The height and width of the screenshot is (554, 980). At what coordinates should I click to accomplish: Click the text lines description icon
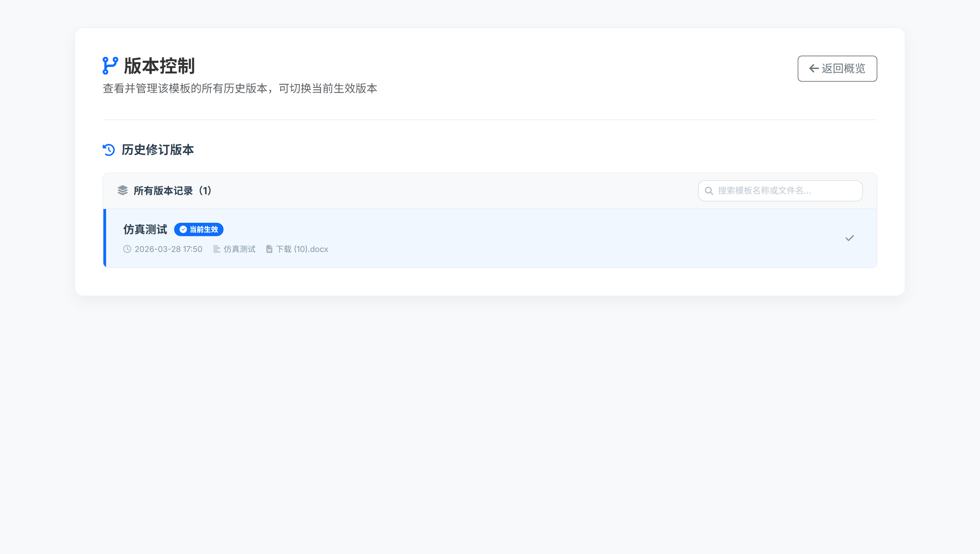tap(217, 249)
